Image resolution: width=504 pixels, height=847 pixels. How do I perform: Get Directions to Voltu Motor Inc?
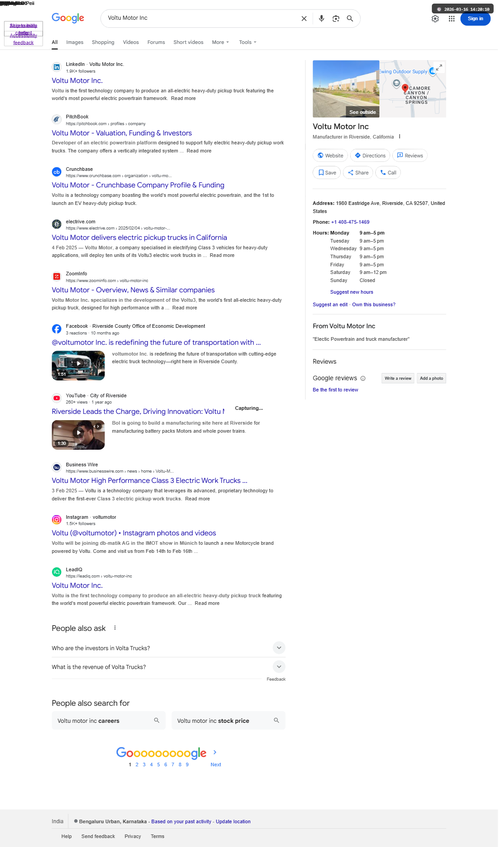(x=370, y=156)
